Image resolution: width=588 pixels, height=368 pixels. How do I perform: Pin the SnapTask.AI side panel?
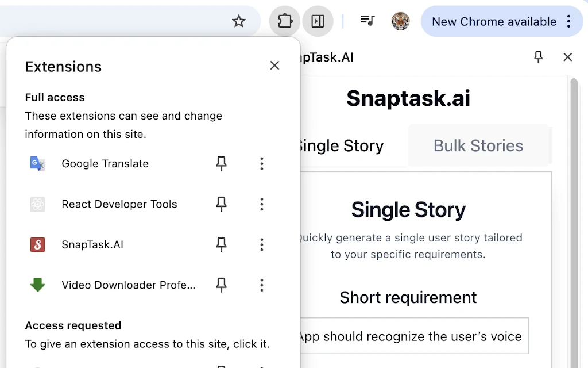pos(538,57)
